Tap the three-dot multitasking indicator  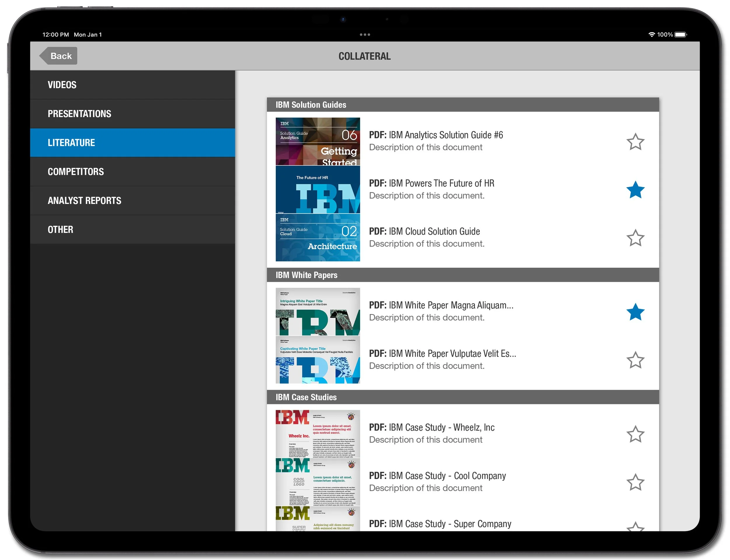[x=365, y=35]
